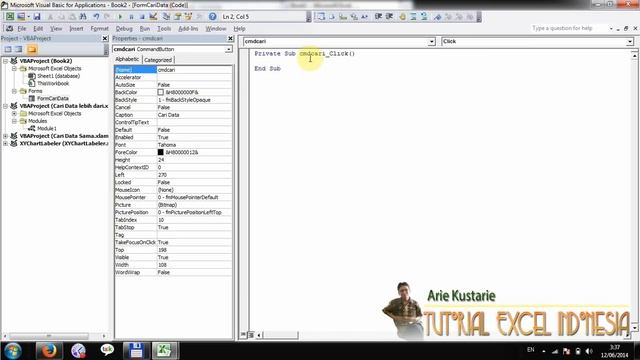Open the Windows Start menu
The image size is (640, 360).
13,351
